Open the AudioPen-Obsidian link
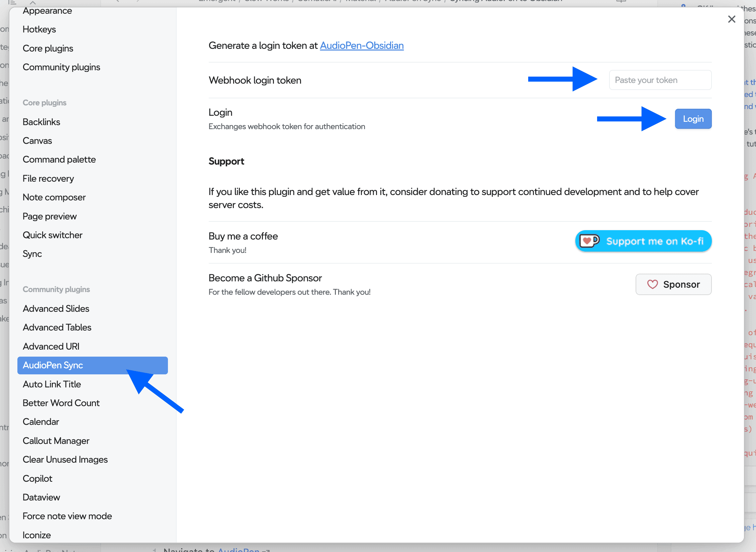This screenshot has width=756, height=552. pos(362,45)
